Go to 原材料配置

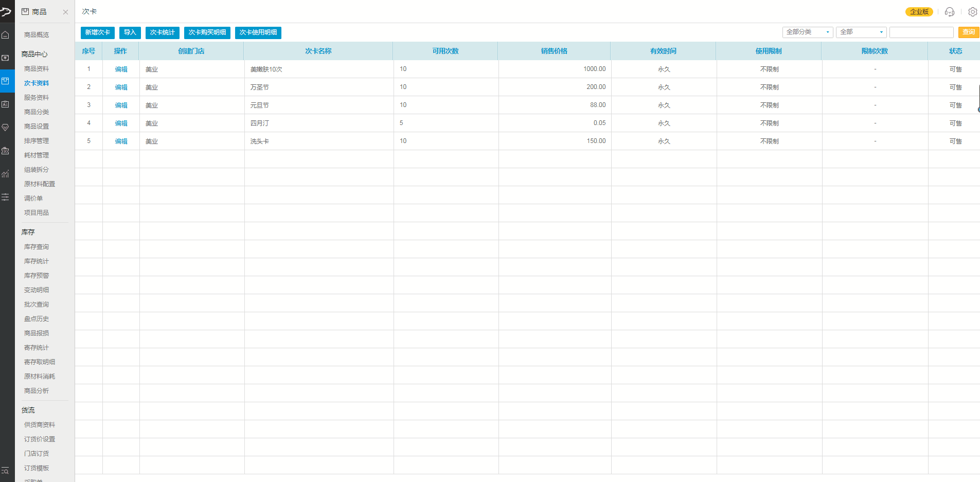[x=40, y=184]
